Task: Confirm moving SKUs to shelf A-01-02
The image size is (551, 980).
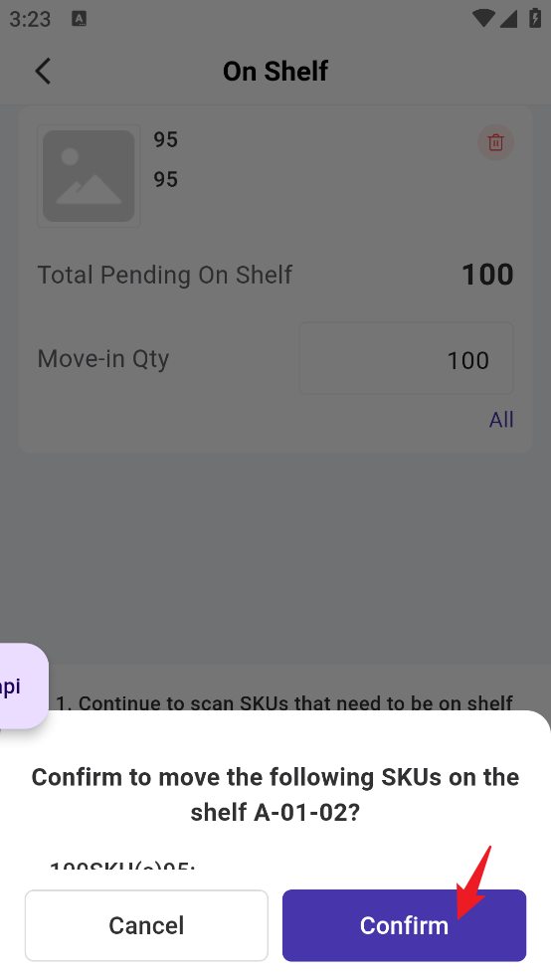Action: coord(404,925)
